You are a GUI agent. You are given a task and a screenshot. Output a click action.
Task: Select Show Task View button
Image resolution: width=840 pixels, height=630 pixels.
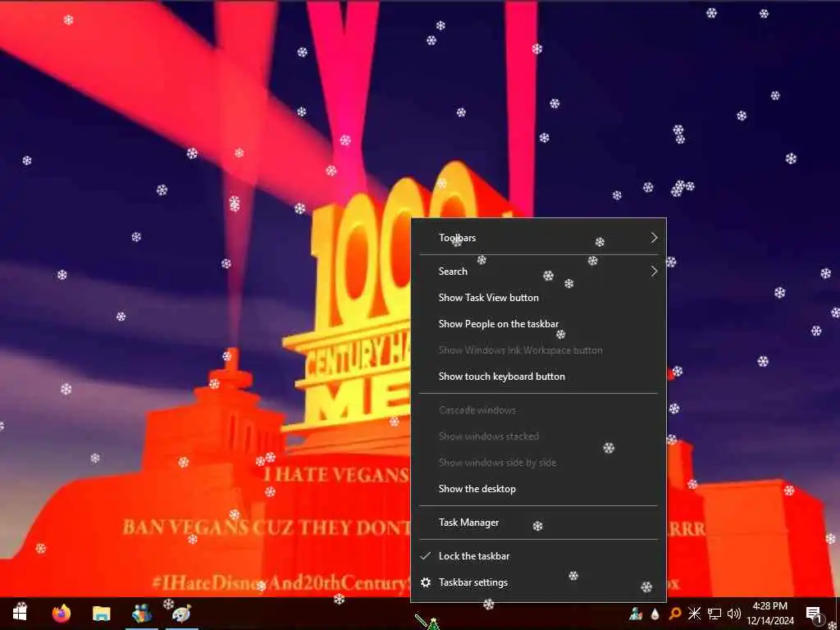coord(538,298)
